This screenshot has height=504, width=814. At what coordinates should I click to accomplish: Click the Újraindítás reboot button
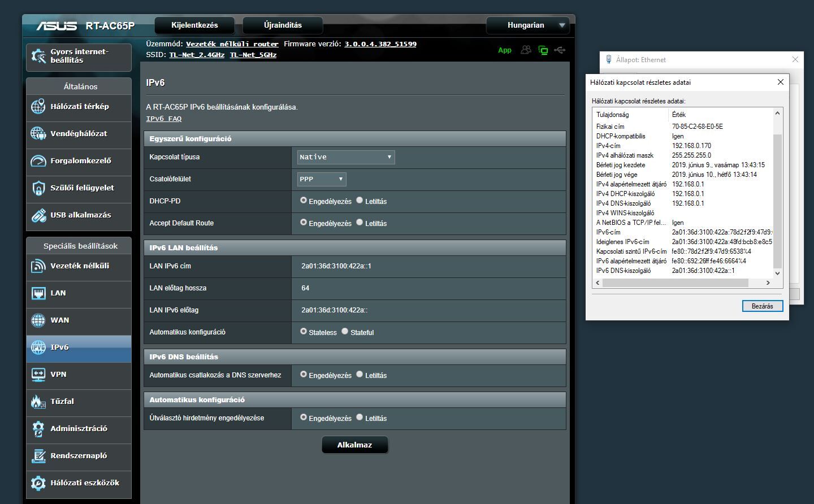point(283,25)
